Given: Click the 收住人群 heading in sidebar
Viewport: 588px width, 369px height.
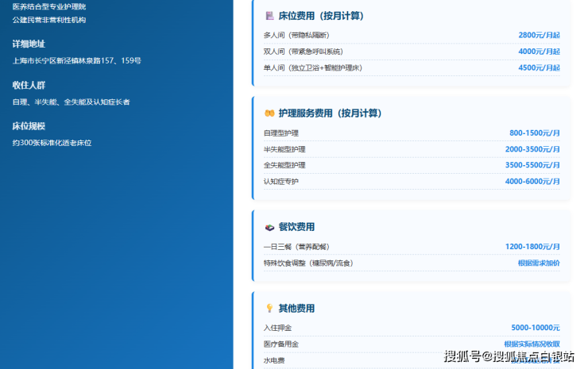Looking at the screenshot, I should pyautogui.click(x=29, y=86).
